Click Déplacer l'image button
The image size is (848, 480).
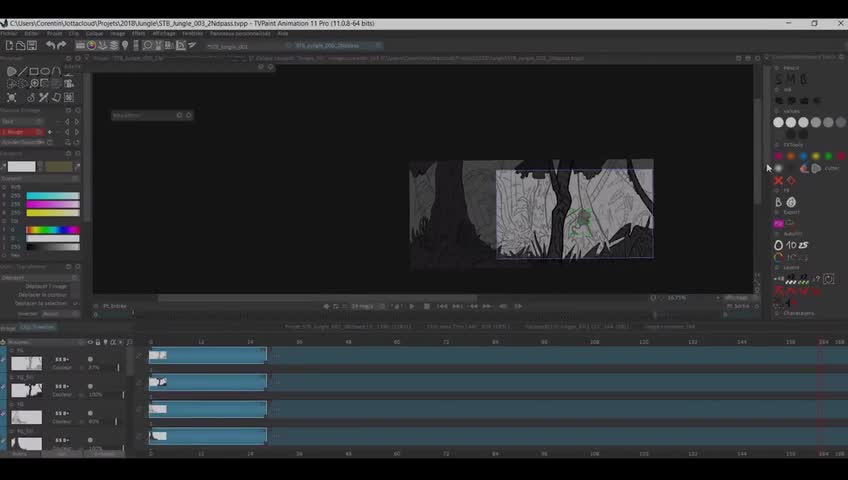[x=47, y=286]
